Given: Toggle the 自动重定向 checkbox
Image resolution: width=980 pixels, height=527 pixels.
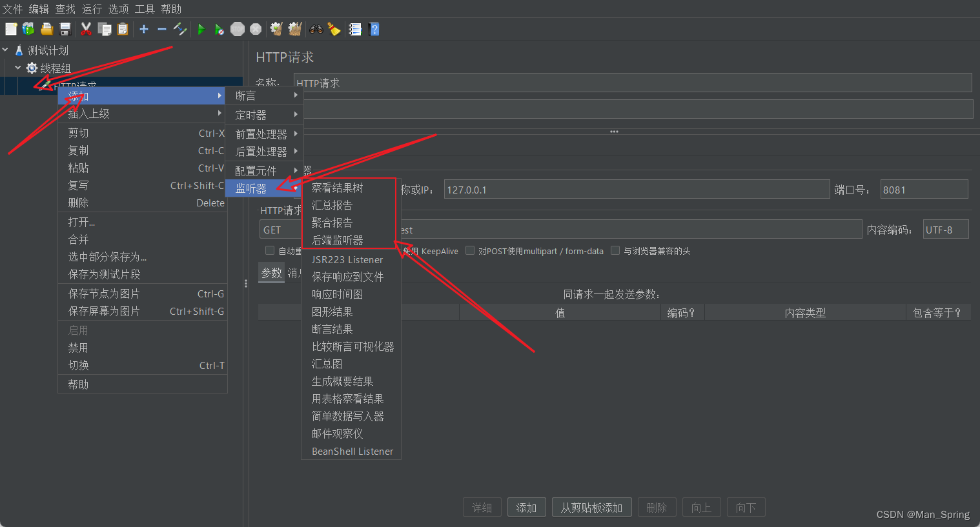Looking at the screenshot, I should click(270, 250).
